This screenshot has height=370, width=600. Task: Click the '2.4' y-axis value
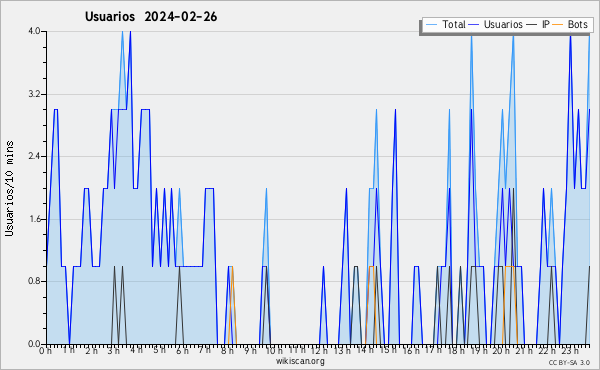click(34, 156)
